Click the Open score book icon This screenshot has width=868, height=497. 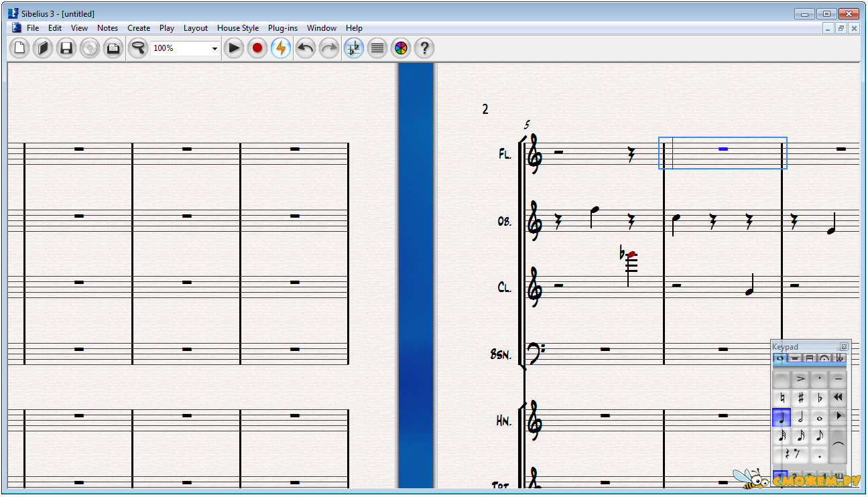pyautogui.click(x=43, y=48)
